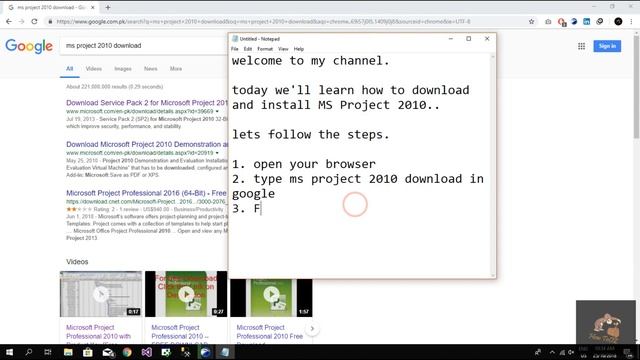
Task: Open Notepad's View menu
Action: click(x=283, y=49)
